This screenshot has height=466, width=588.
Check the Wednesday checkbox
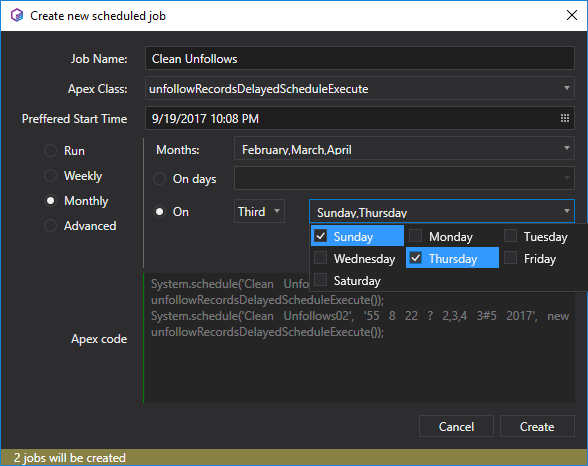coord(321,258)
